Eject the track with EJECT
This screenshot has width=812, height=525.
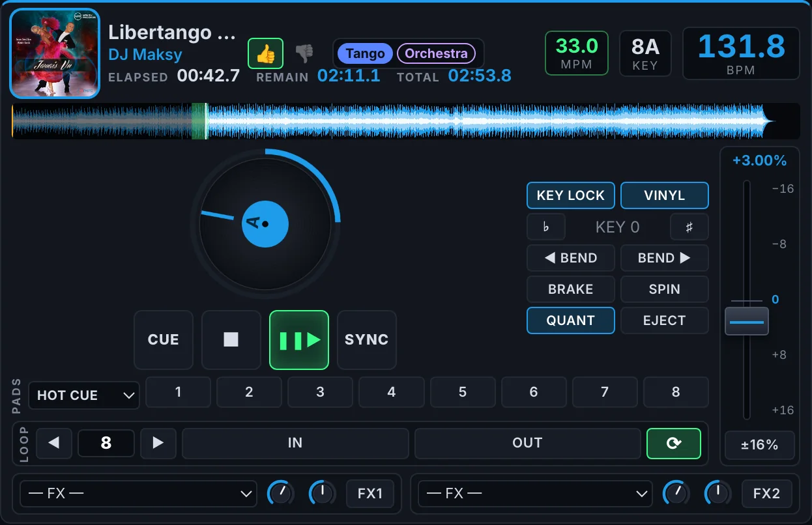tap(664, 320)
